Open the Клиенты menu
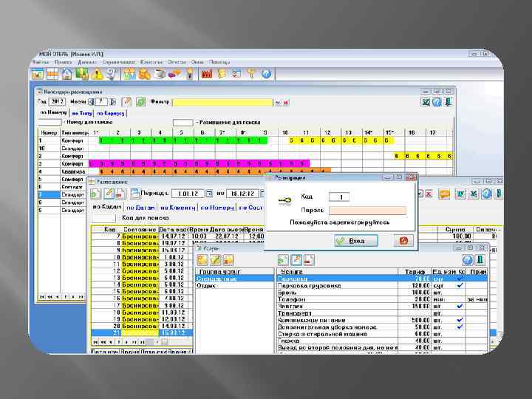The image size is (532, 399). (x=151, y=62)
